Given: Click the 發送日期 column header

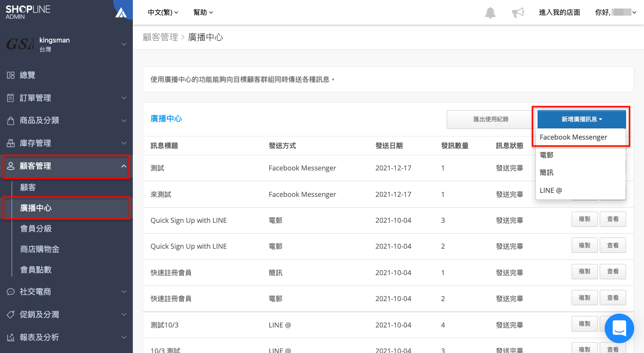Looking at the screenshot, I should coord(389,146).
